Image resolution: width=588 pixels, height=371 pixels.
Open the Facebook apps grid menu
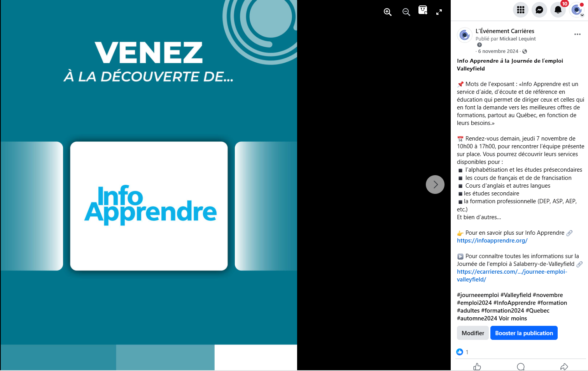(x=520, y=10)
